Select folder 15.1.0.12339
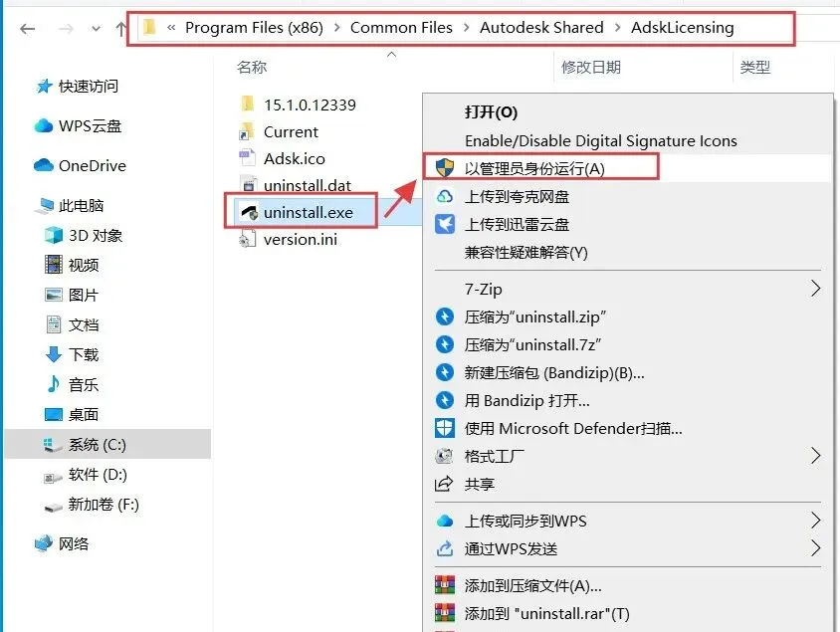Screen dimensions: 840x632 310,105
